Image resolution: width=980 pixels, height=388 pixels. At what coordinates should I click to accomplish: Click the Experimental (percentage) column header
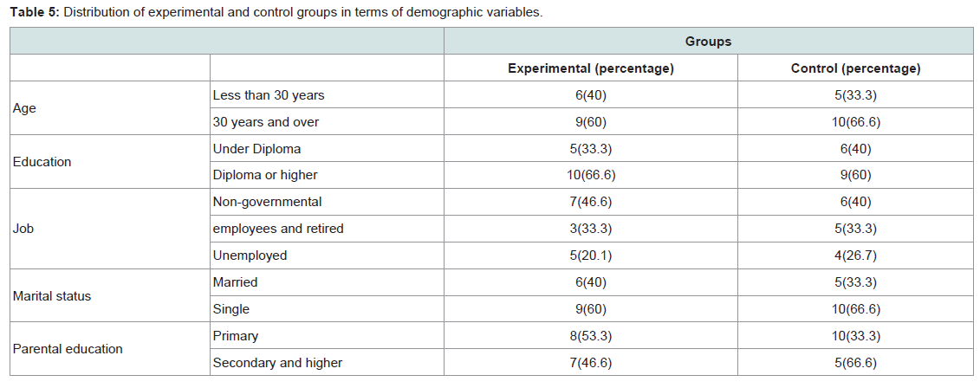[x=591, y=68]
